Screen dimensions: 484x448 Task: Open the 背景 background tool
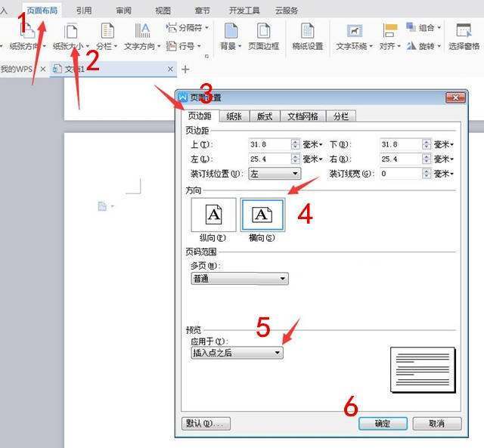231,37
